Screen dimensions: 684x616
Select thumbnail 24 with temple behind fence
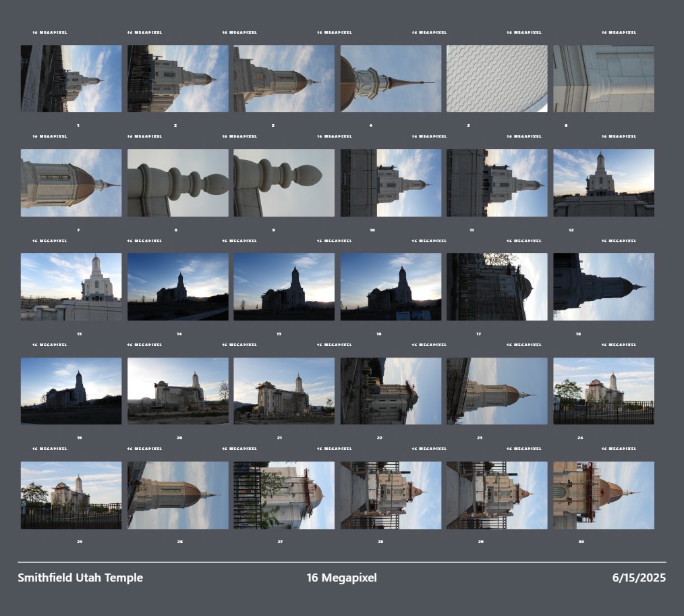tap(604, 391)
